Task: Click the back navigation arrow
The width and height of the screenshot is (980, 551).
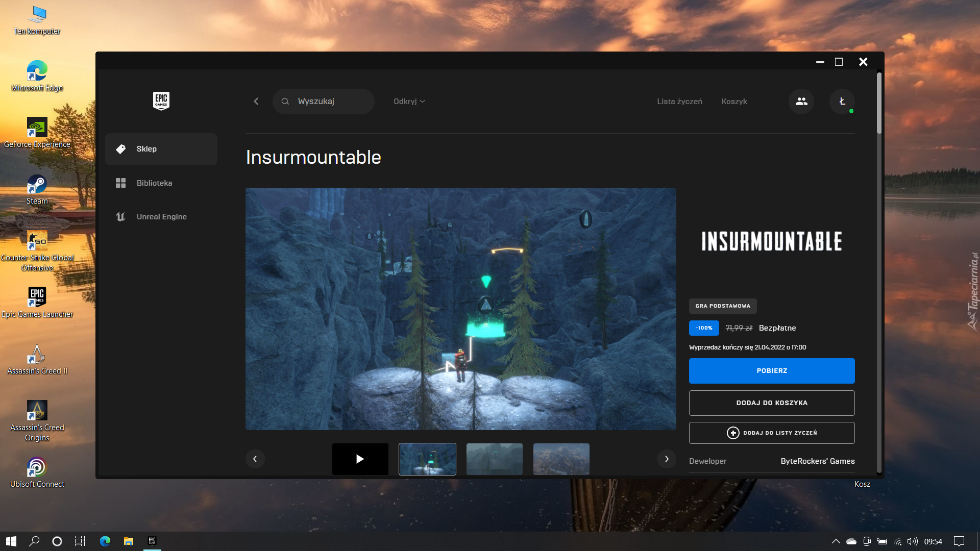Action: 256,101
